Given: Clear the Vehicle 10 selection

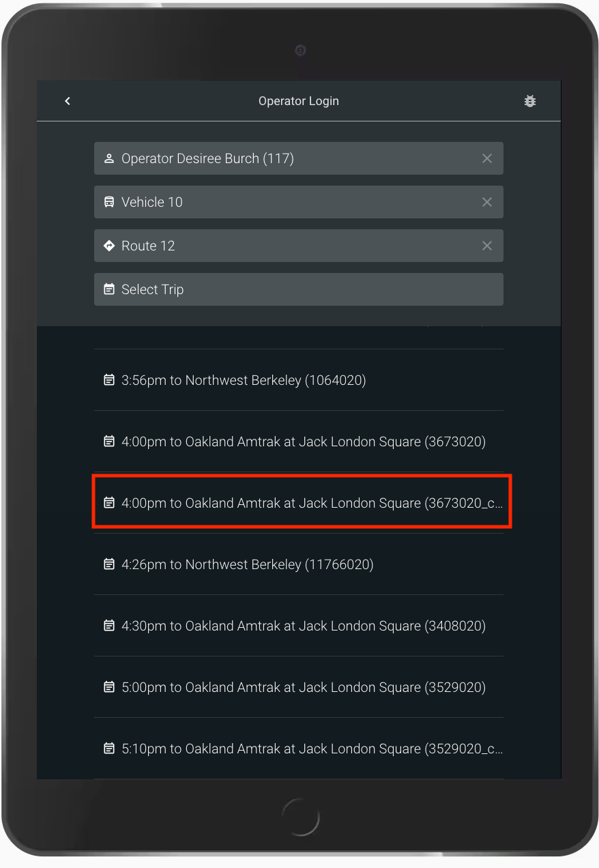Looking at the screenshot, I should click(x=486, y=202).
